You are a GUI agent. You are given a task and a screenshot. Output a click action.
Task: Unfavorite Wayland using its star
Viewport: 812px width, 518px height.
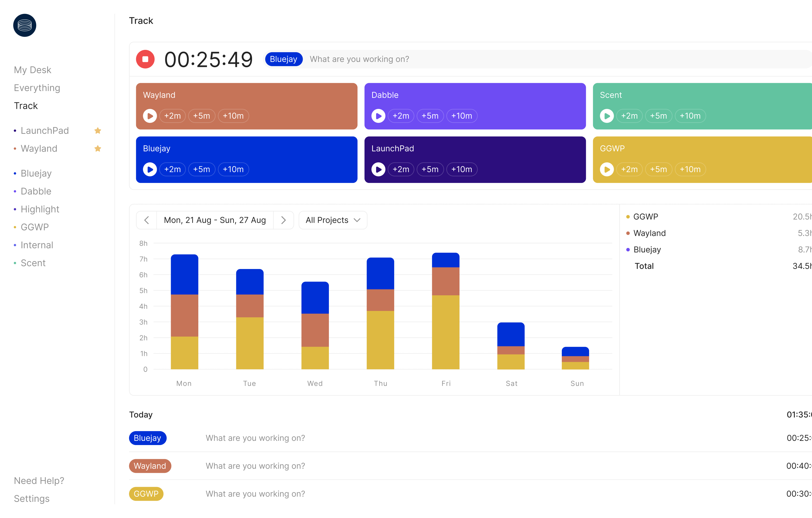(98, 149)
